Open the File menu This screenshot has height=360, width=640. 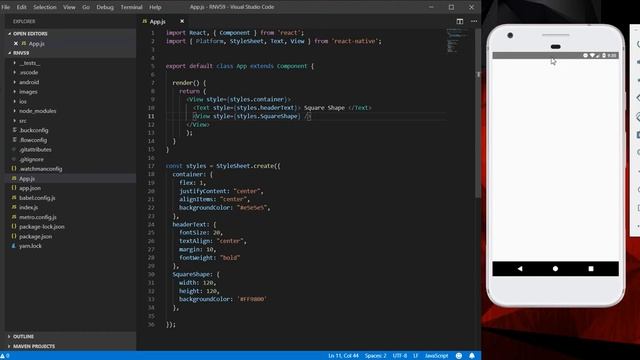click(x=6, y=7)
